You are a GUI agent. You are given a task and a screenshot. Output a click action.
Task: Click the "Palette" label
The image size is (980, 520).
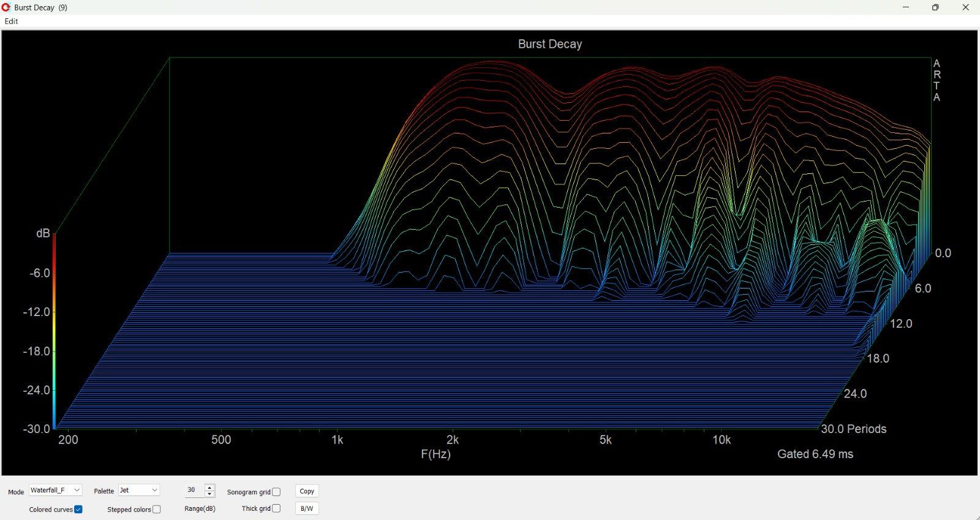click(104, 491)
